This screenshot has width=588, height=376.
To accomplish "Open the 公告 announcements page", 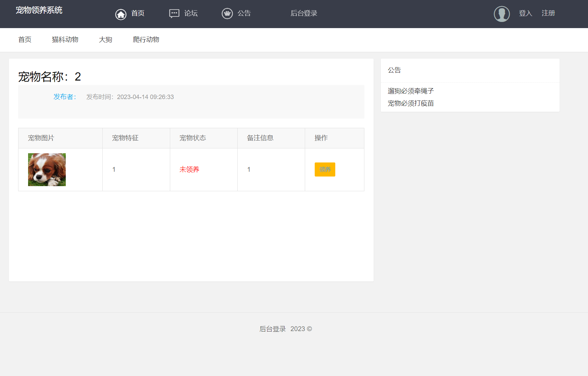I will pos(244,13).
